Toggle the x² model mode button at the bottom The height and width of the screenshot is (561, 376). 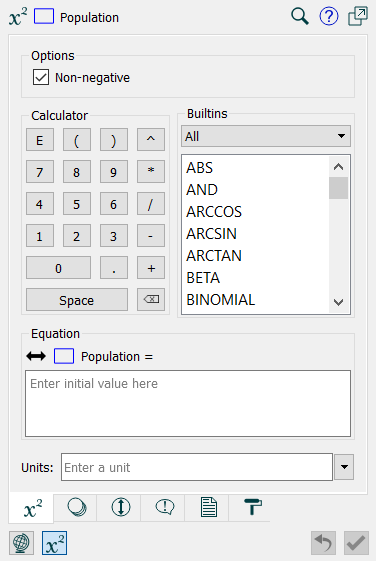(54, 543)
